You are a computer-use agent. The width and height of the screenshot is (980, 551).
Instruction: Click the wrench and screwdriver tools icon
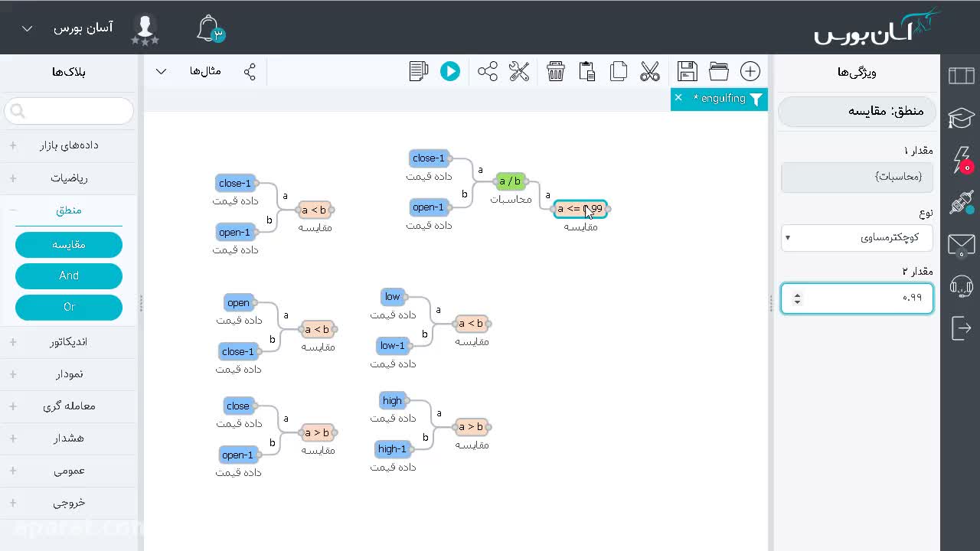519,71
